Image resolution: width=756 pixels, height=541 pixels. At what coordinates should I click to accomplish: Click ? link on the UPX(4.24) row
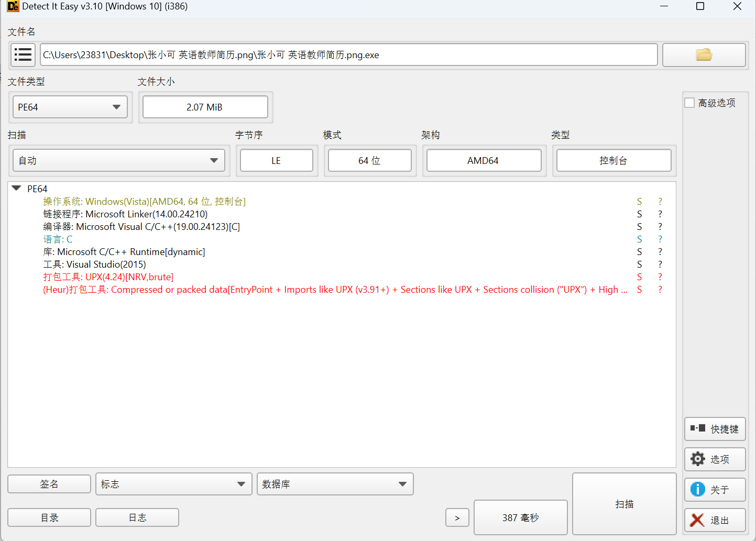660,277
